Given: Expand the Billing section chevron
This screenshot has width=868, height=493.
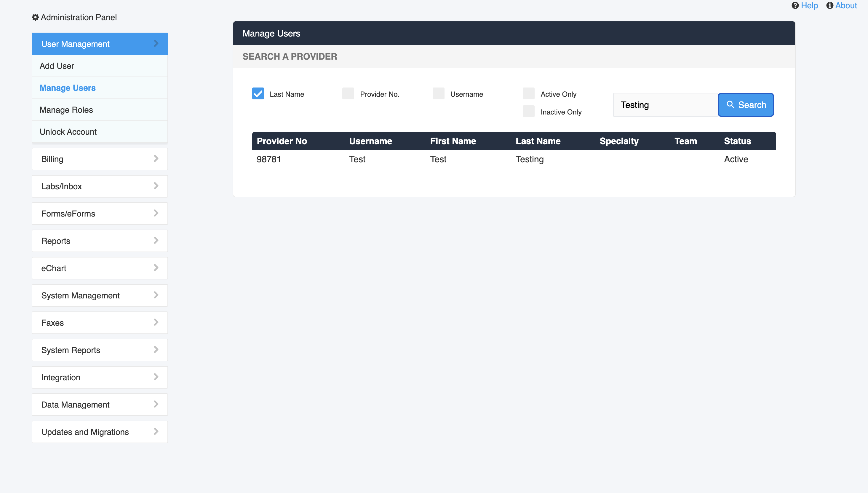Looking at the screenshot, I should (x=156, y=158).
